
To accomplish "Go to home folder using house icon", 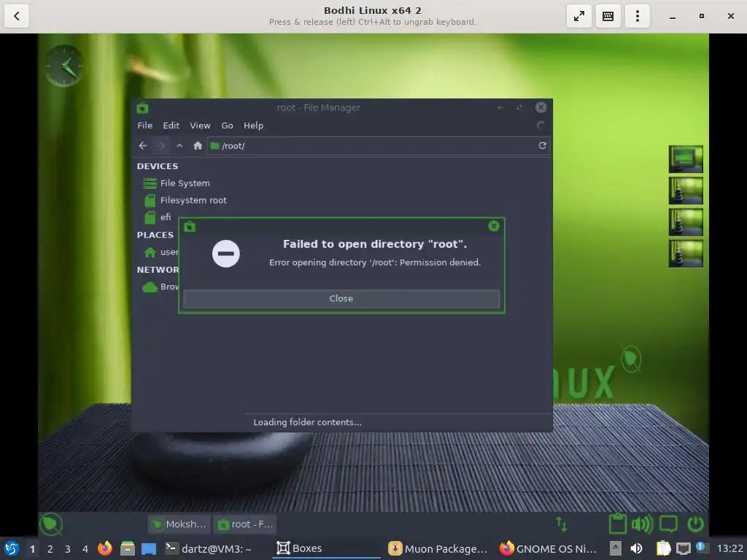I will (x=198, y=146).
